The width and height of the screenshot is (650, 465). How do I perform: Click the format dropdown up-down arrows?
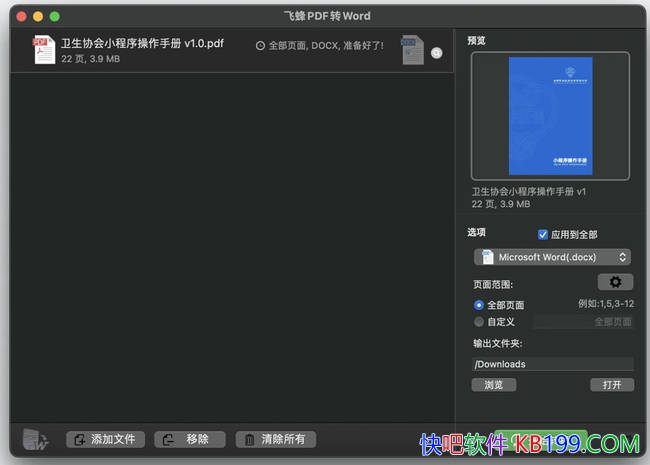pos(623,258)
